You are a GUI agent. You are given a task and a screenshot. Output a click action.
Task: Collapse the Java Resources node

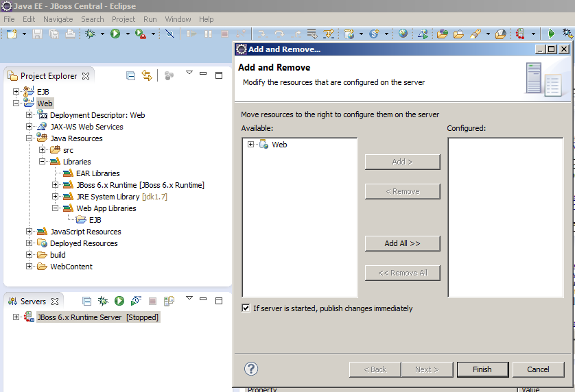(29, 138)
